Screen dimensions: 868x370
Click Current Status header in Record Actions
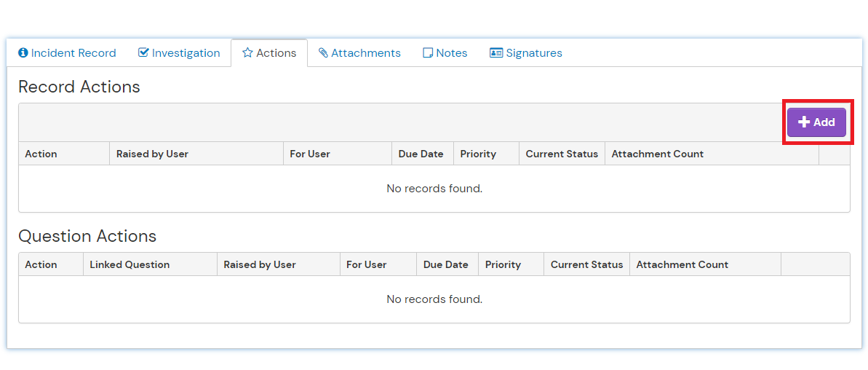(x=562, y=154)
